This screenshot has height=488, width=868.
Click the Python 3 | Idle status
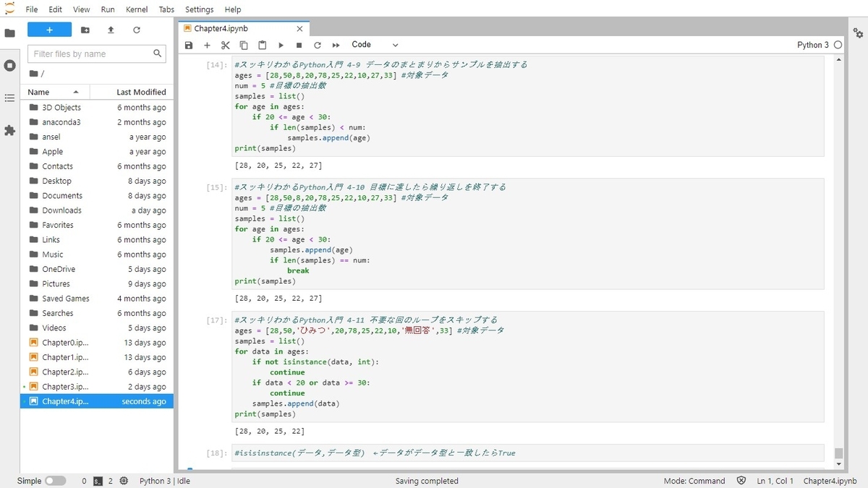click(165, 481)
